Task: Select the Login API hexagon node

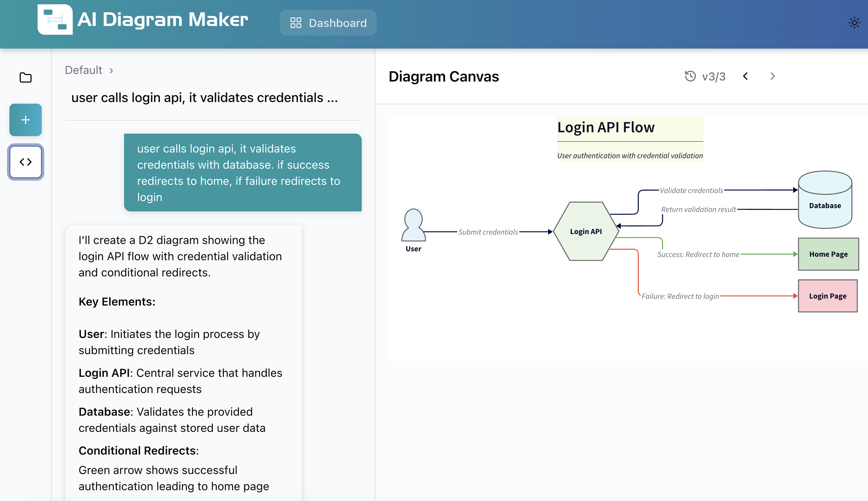Action: 586,231
